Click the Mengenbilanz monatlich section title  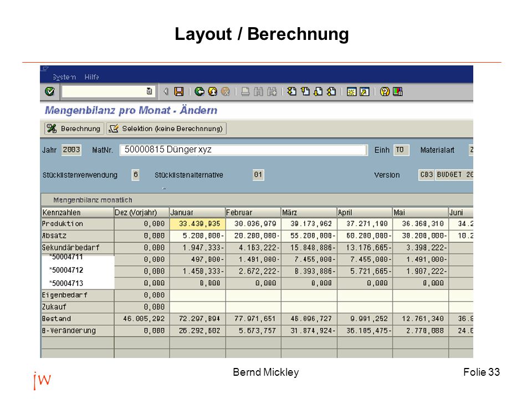point(93,200)
